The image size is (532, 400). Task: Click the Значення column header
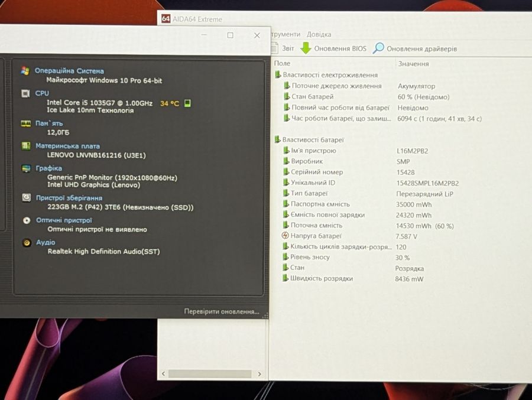[x=413, y=63]
